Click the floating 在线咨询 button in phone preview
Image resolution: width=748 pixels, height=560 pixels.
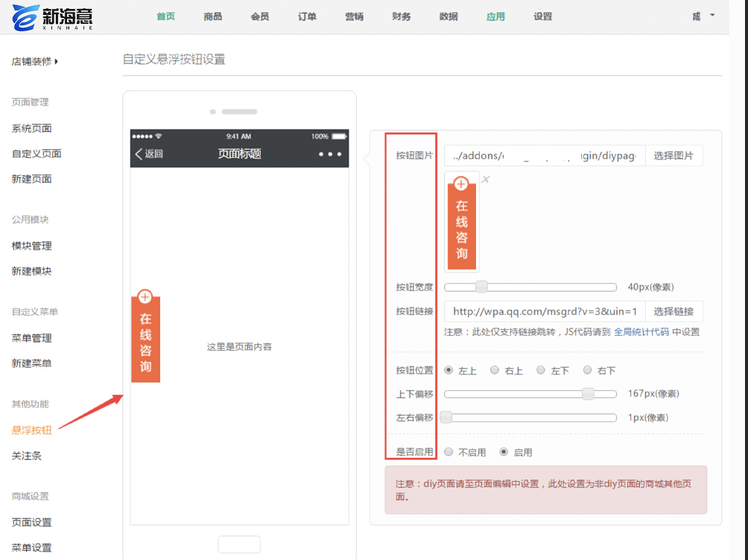pyautogui.click(x=145, y=336)
